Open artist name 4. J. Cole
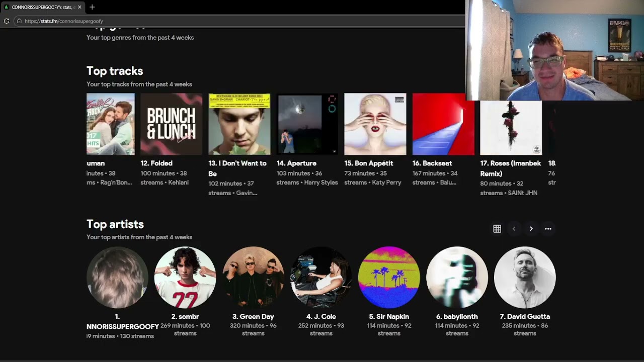Image resolution: width=644 pixels, height=362 pixels. pyautogui.click(x=321, y=317)
